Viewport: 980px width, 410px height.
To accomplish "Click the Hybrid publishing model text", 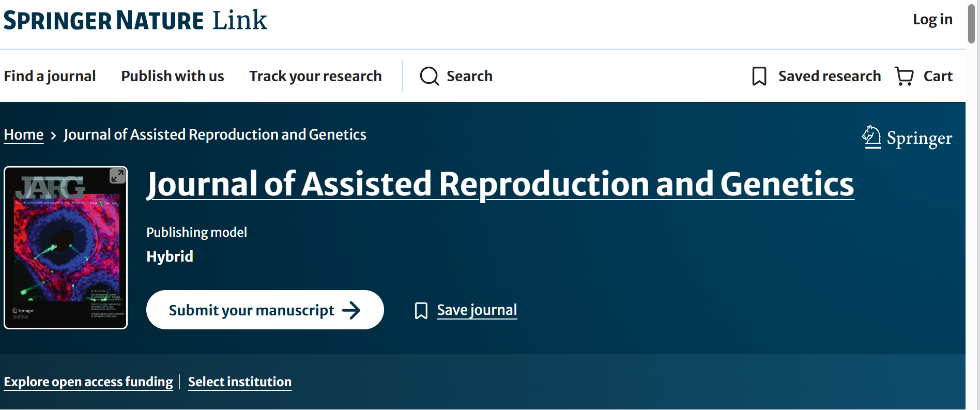I will 170,256.
